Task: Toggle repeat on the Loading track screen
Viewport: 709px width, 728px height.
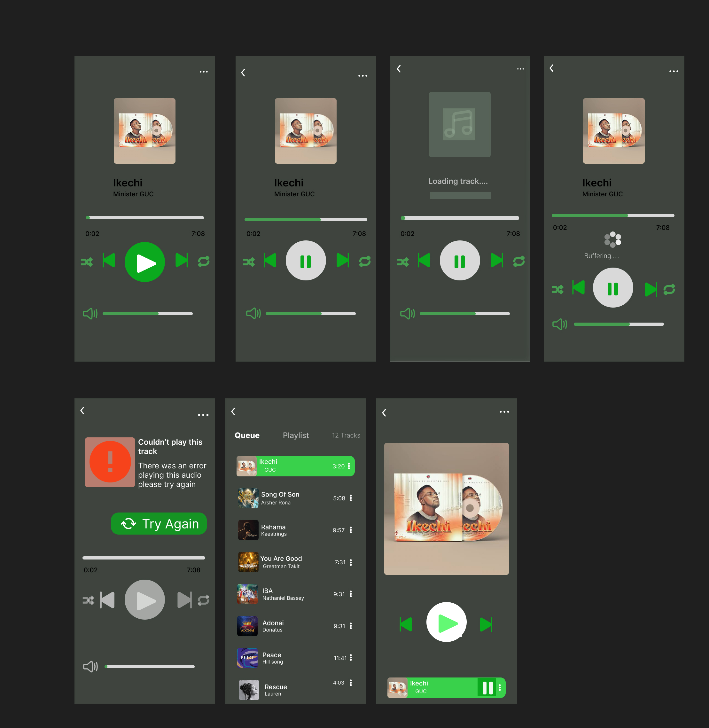Action: 519,261
